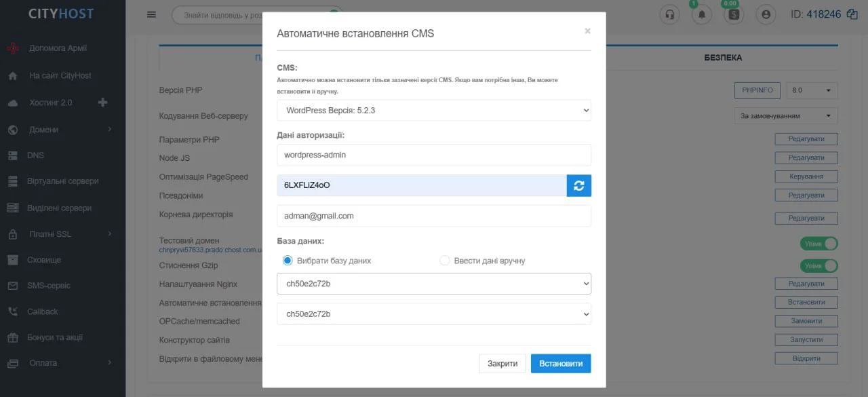868x397 pixels.
Task: Open the За замовчуванням encoding dropdown
Action: pyautogui.click(x=786, y=116)
